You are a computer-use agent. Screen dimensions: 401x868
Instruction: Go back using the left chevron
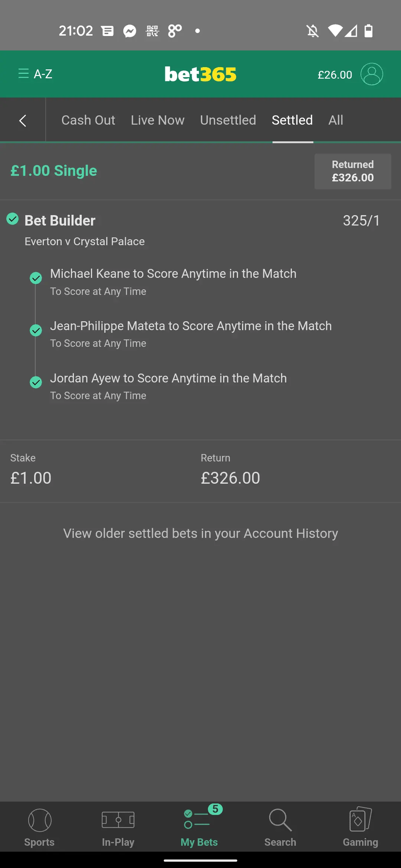click(x=23, y=121)
